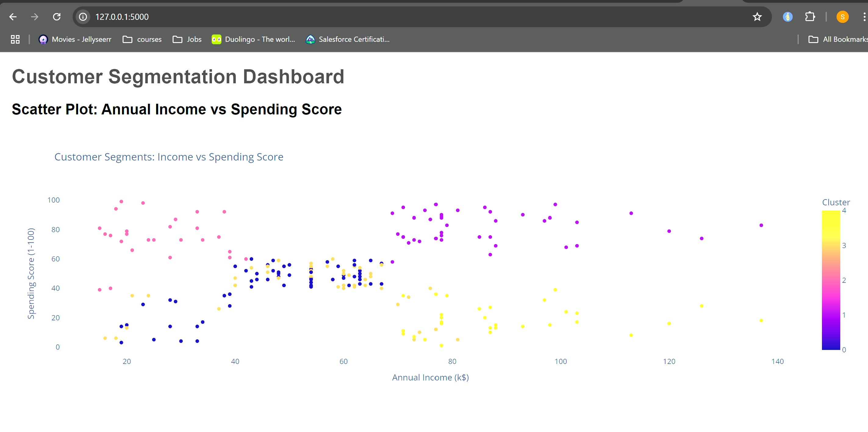Click the x-axis tick label 60
This screenshot has width=868, height=432.
coord(343,362)
